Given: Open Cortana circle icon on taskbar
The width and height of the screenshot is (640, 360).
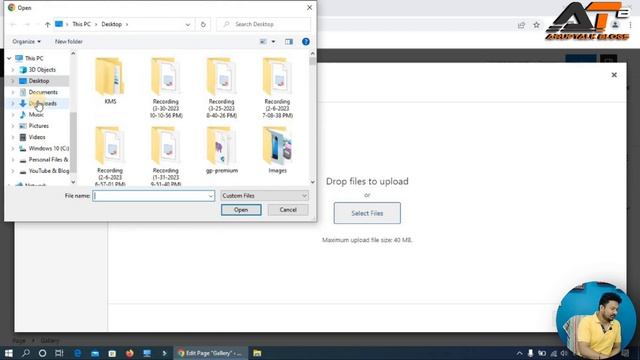Looking at the screenshot, I should 42,353.
